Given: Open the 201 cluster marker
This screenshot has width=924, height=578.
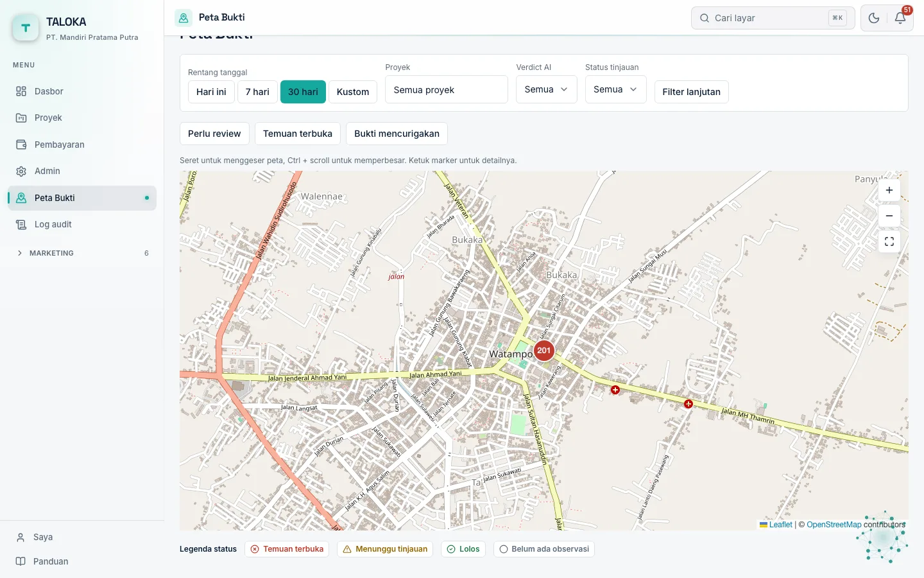Looking at the screenshot, I should 544,350.
